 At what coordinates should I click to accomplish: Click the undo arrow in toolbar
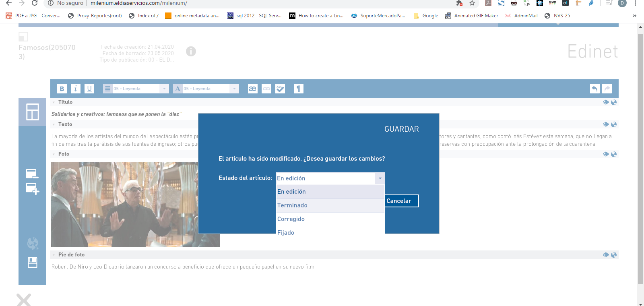pos(594,89)
